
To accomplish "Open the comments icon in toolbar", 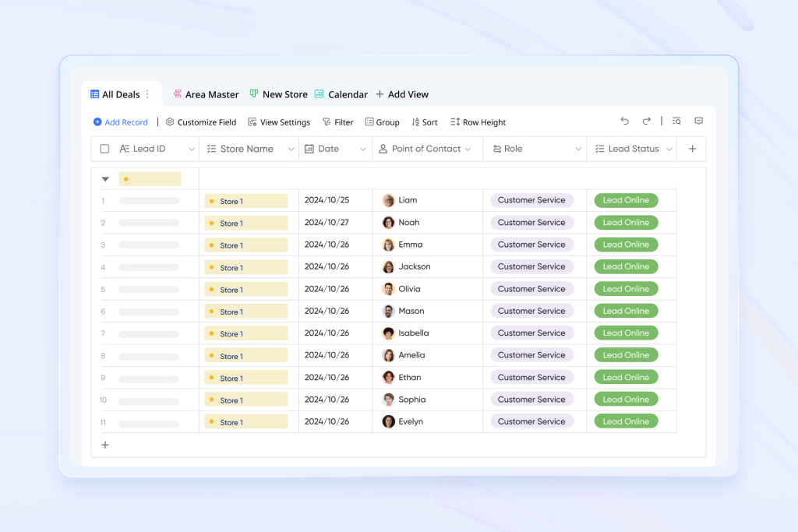I will 699,121.
